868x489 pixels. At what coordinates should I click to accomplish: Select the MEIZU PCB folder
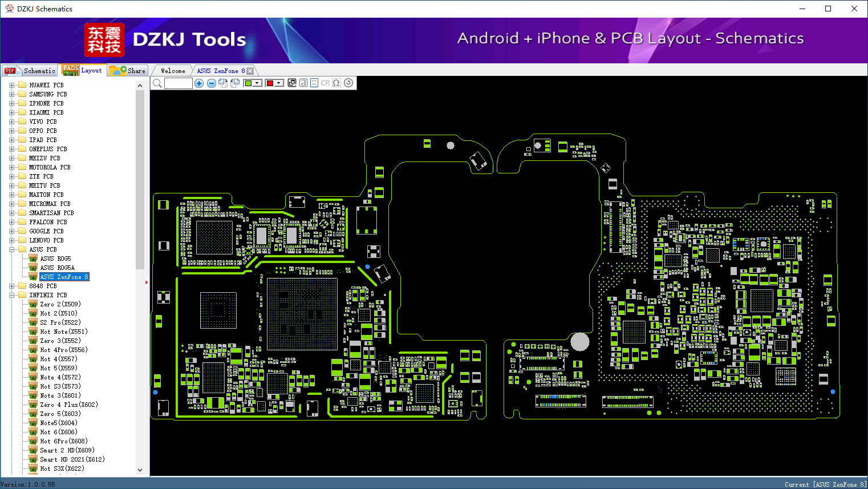point(44,158)
